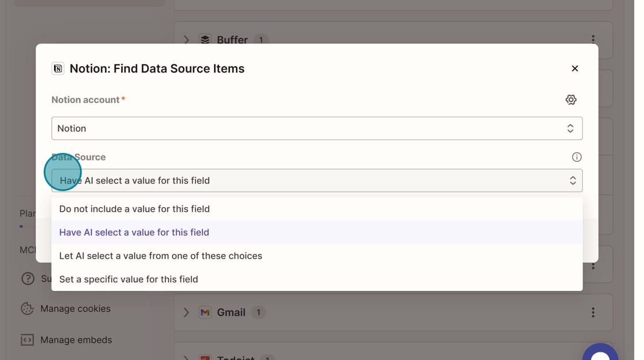Click the Data Source info icon
Image resolution: width=644 pixels, height=360 pixels.
click(x=577, y=157)
